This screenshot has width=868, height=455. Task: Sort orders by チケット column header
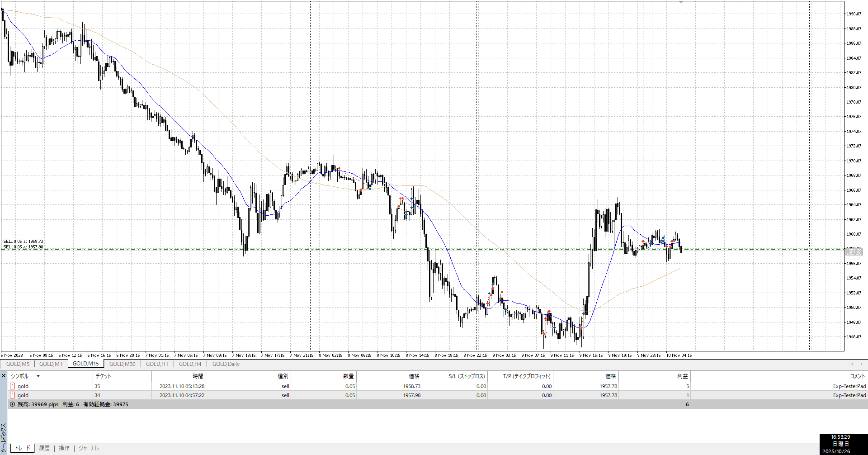104,376
